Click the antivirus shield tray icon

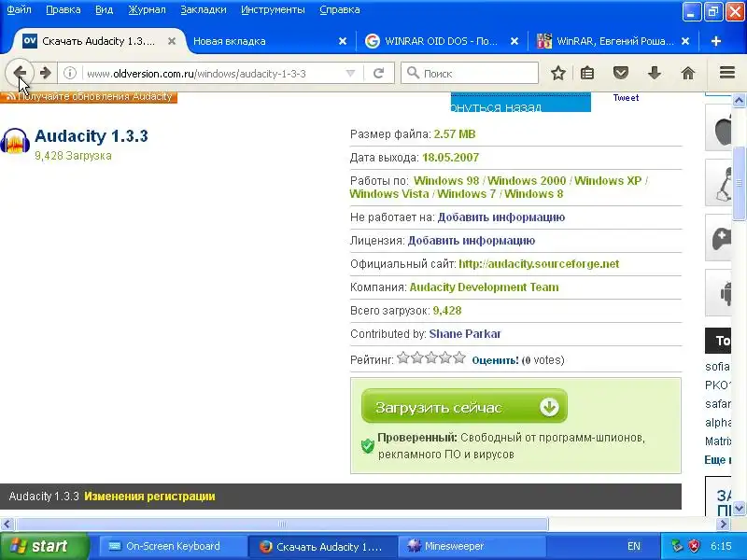(695, 546)
